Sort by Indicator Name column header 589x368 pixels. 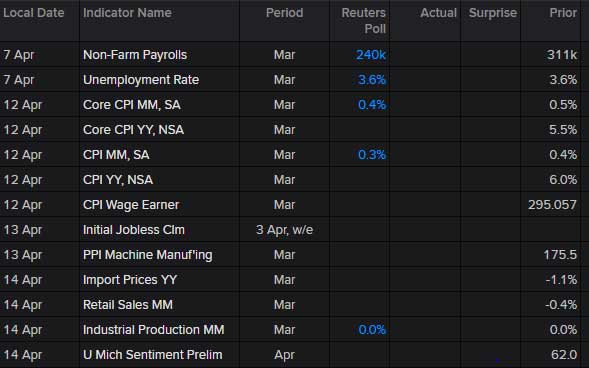coord(127,13)
